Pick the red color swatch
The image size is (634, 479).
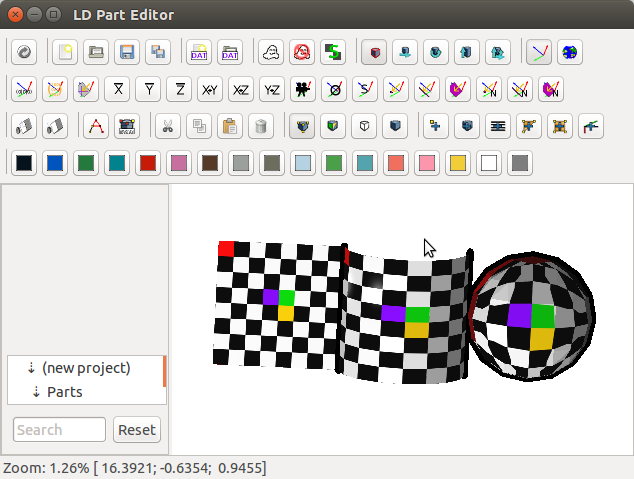(148, 163)
